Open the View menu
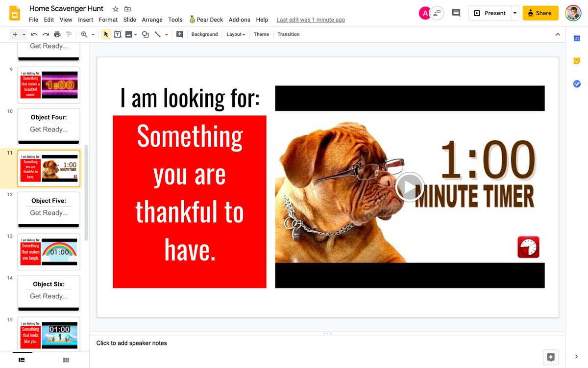588x368 pixels. [x=66, y=20]
